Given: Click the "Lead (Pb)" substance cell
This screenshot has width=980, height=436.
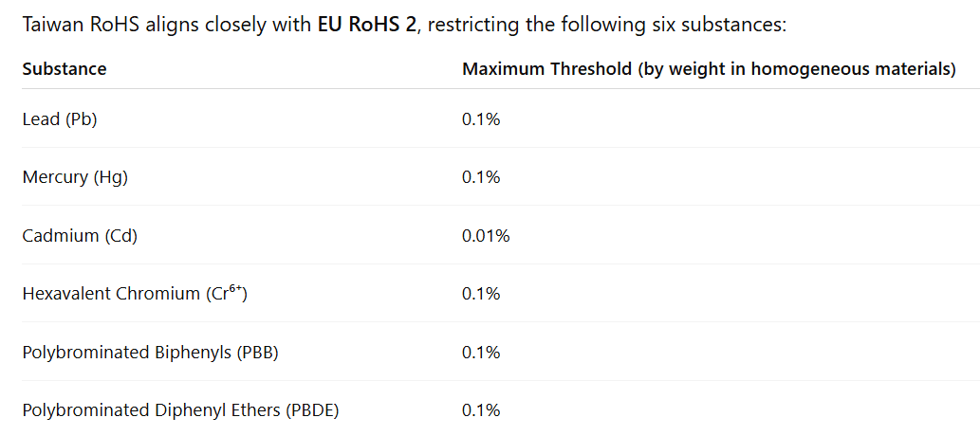Looking at the screenshot, I should pos(60,119).
